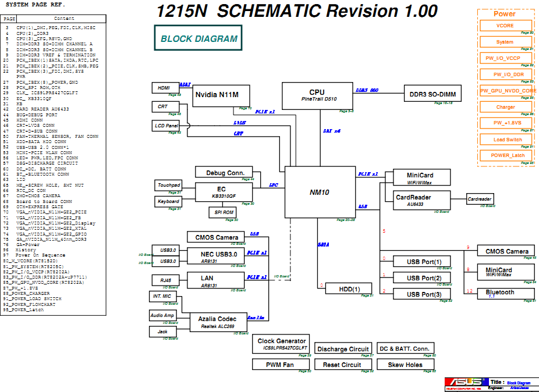Click the USB Port(2) block
539x392 pixels.
(422, 277)
